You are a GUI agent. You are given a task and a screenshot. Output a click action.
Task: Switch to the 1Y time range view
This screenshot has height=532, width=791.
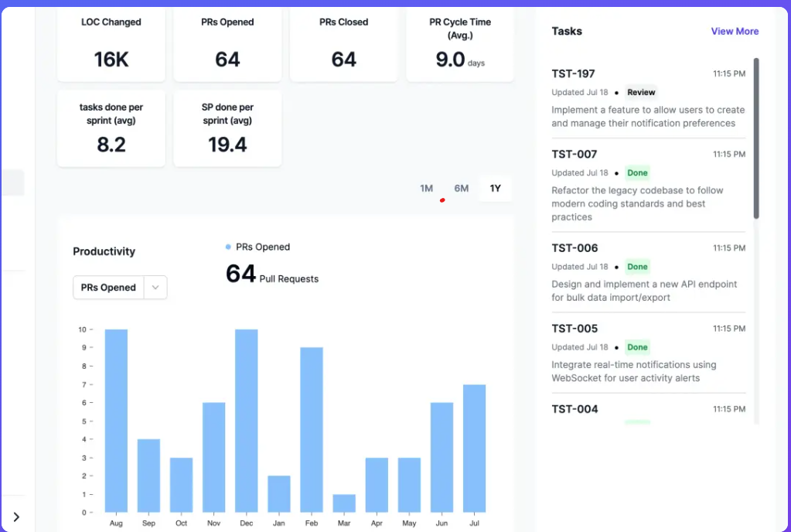click(x=495, y=188)
